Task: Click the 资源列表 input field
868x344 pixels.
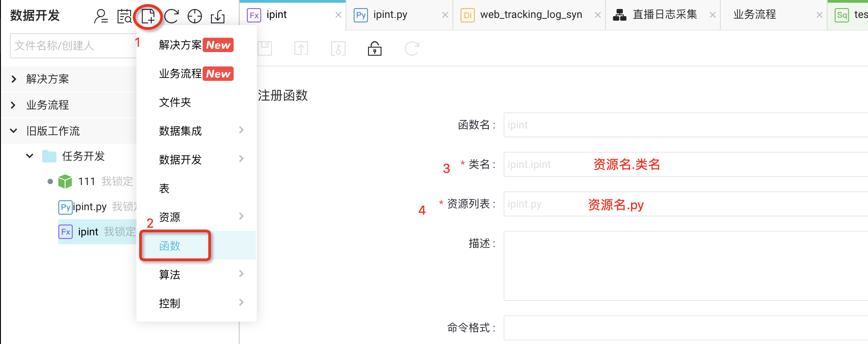Action: click(x=686, y=204)
